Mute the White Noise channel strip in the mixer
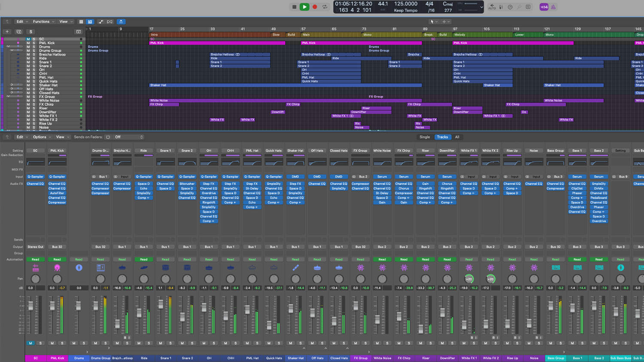 point(377,343)
